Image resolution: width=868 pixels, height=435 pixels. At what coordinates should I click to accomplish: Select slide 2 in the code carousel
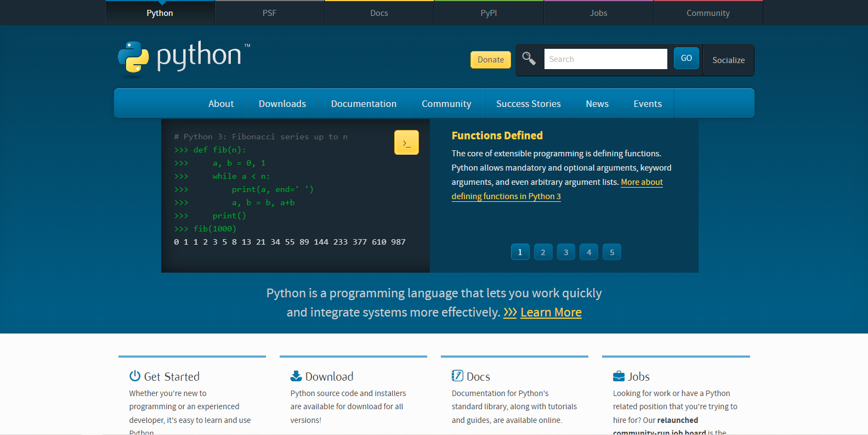point(543,252)
